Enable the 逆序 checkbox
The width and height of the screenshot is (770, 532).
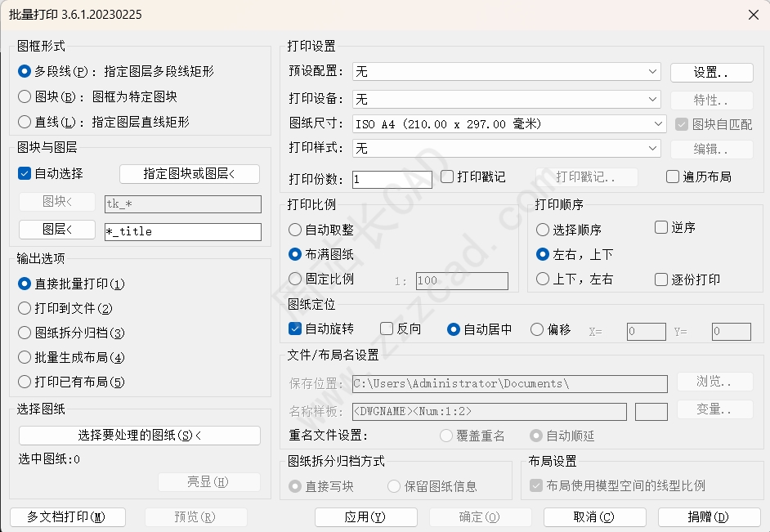(x=661, y=227)
